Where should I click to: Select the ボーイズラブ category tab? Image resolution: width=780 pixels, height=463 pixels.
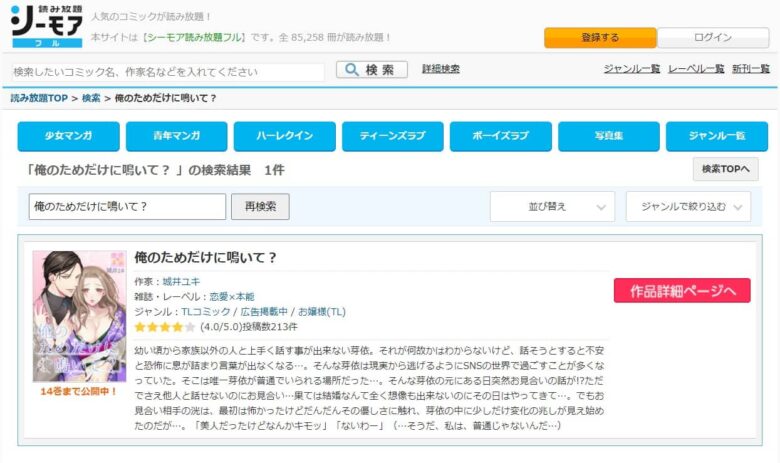pos(500,136)
